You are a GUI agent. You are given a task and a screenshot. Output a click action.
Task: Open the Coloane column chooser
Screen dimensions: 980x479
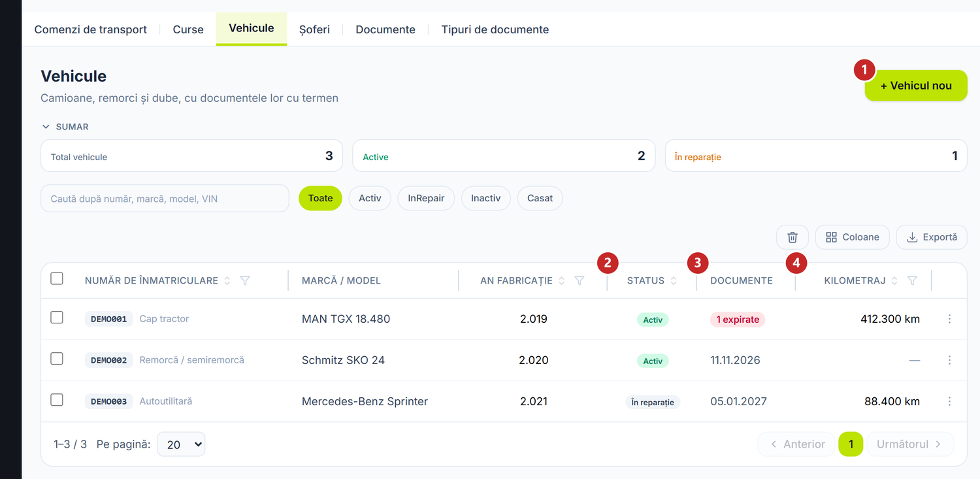click(x=852, y=237)
